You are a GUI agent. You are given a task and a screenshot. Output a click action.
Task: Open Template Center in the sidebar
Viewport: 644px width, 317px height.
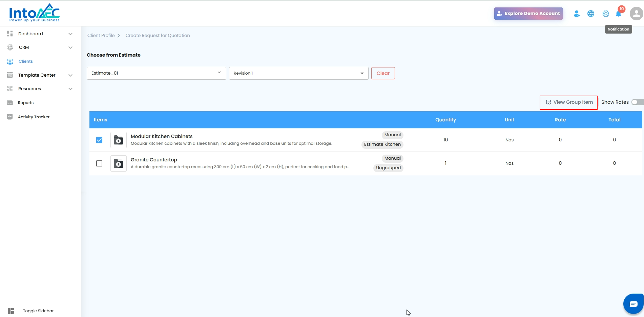coord(37,75)
